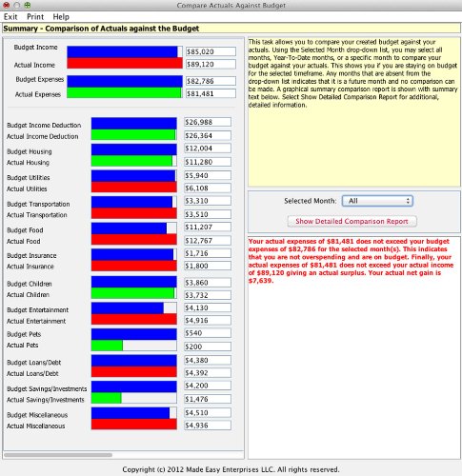Viewport: 462px width, 476px height.
Task: Click Show Detailed Comparison Report button
Action: coord(352,222)
